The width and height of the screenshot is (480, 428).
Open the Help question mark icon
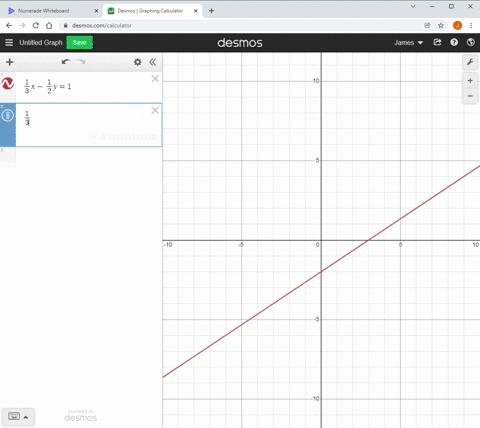[x=454, y=42]
